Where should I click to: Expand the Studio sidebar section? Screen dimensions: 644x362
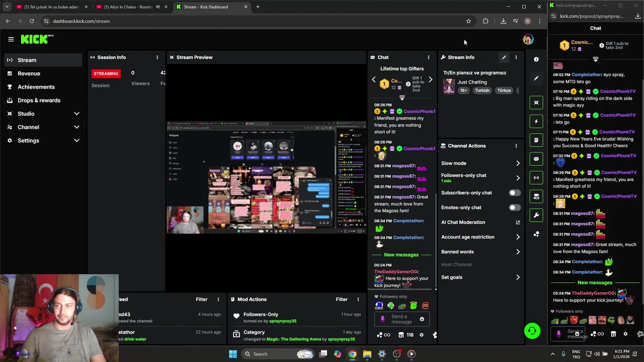(76, 114)
